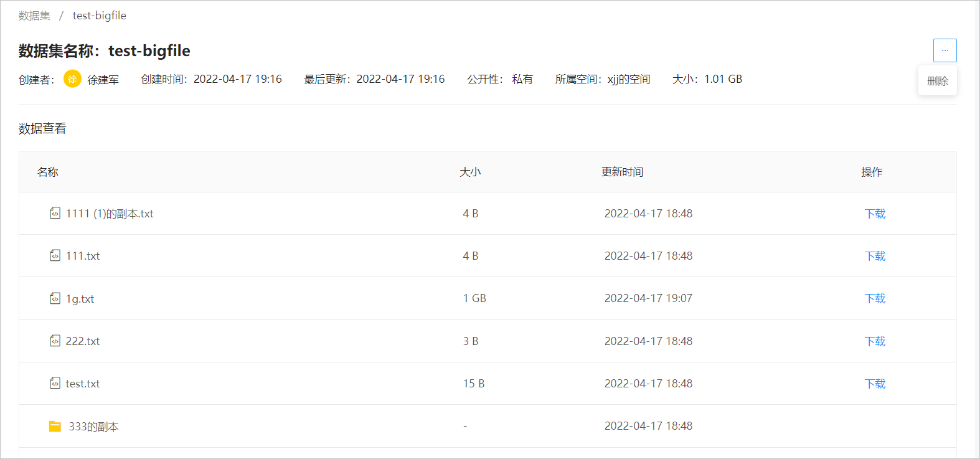This screenshot has height=459, width=980.
Task: Open the 333的副本 folder name
Action: coord(93,427)
